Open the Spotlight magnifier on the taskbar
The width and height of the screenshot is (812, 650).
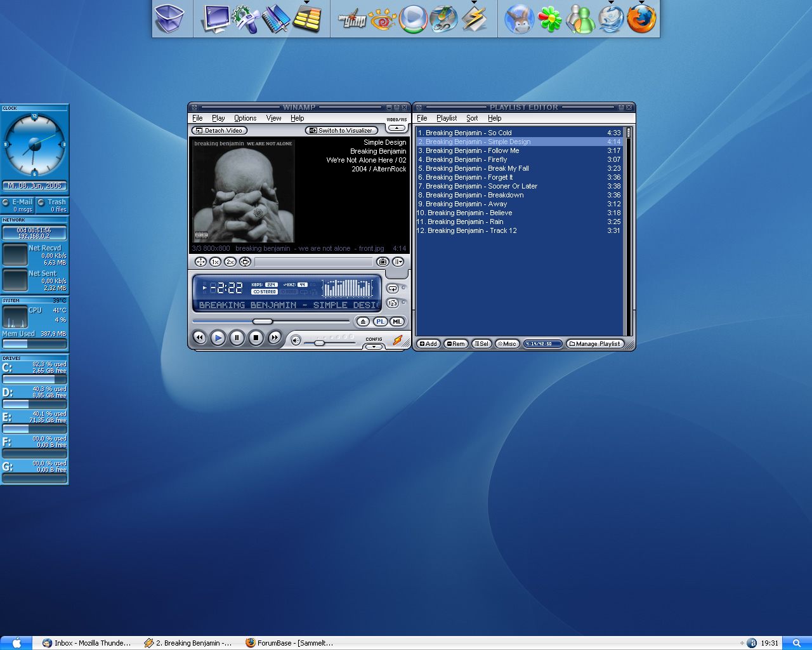pos(797,643)
